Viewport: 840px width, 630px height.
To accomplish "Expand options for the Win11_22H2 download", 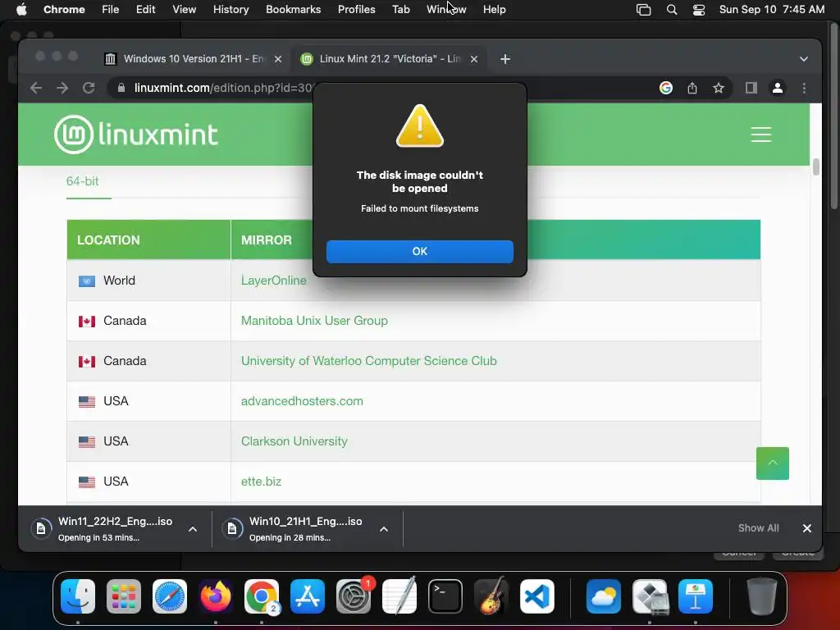I will click(193, 529).
